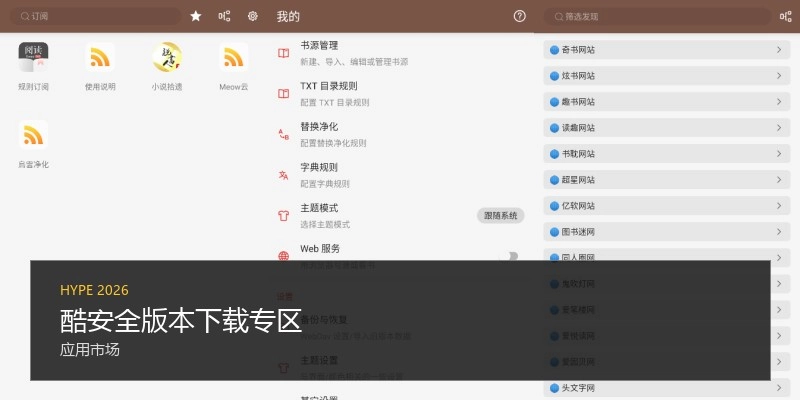Open group icon next to 筛选发现 search
This screenshot has height=400, width=800.
click(x=786, y=16)
